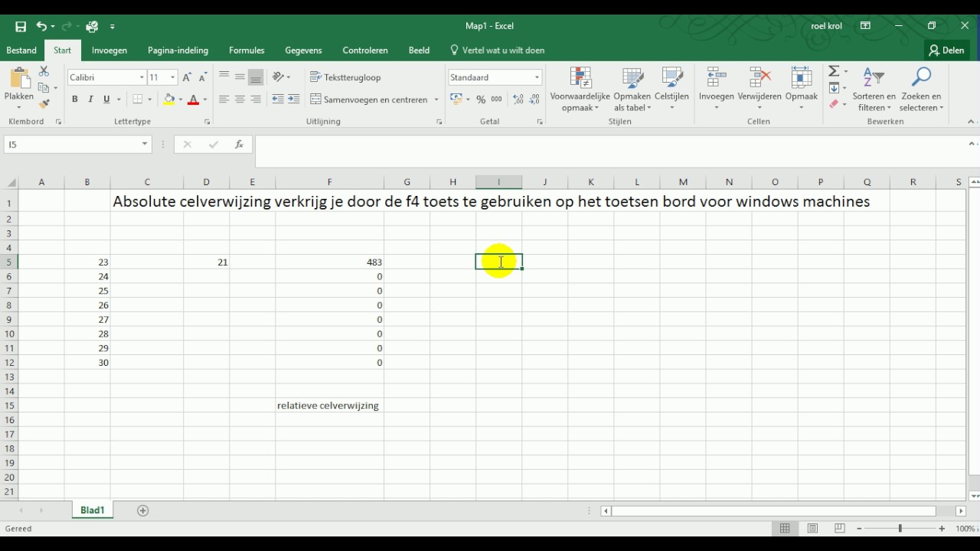The height and width of the screenshot is (551, 980).
Task: Click the Invoegen cells button
Action: [x=717, y=89]
